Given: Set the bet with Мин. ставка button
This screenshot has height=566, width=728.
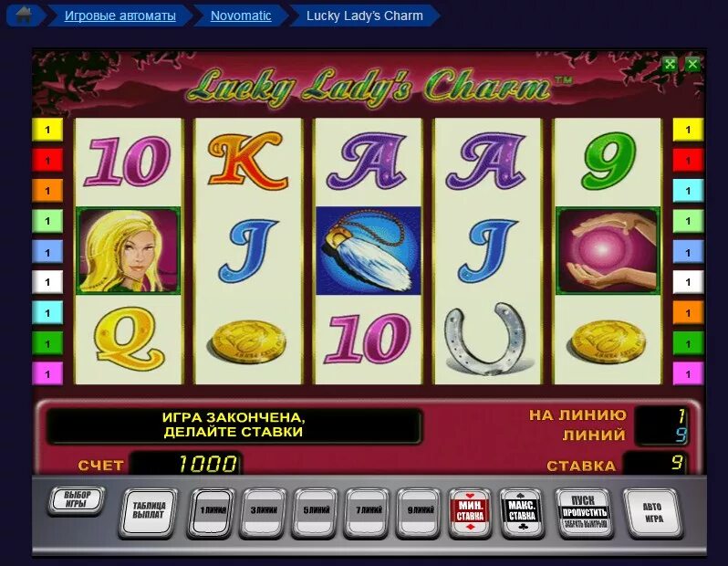Looking at the screenshot, I should coord(470,512).
